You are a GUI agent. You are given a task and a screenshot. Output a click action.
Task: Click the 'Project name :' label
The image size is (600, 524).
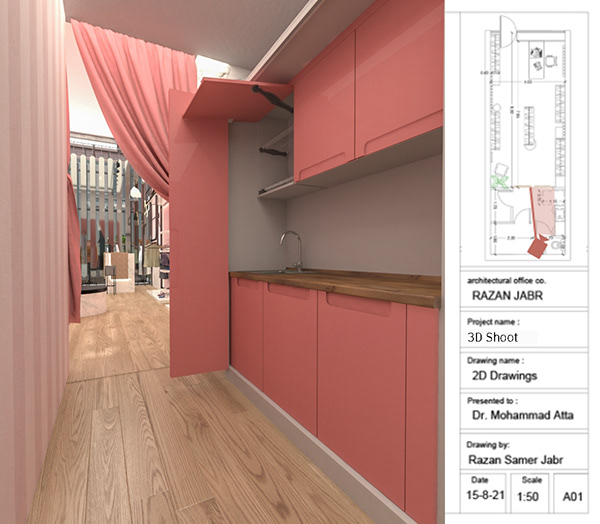coord(493,322)
